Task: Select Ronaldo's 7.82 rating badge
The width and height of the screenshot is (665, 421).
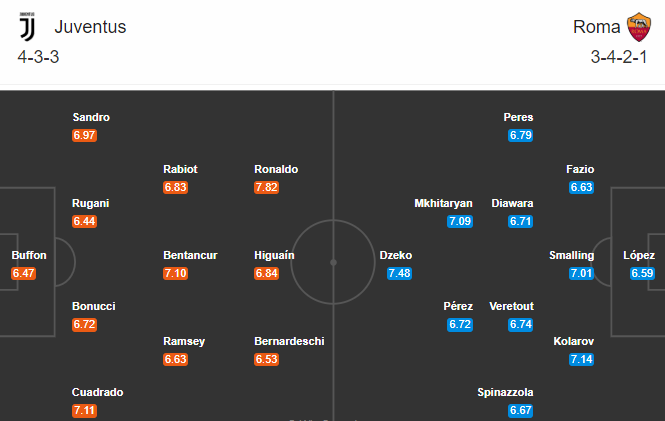Action: click(266, 187)
